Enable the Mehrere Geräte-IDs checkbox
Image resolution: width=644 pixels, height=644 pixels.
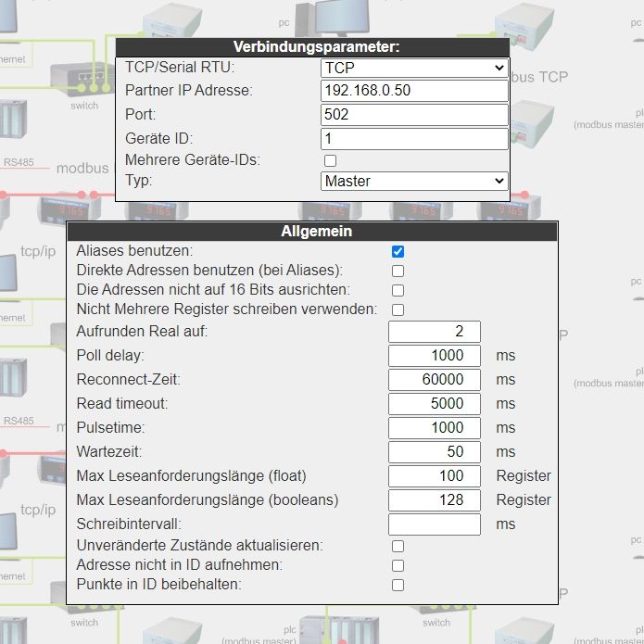330,160
